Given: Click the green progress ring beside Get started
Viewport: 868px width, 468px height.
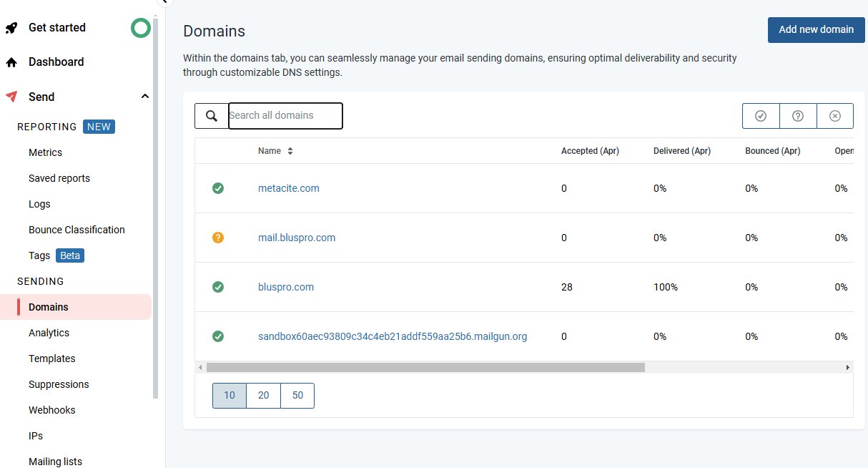Looking at the screenshot, I should [x=141, y=28].
